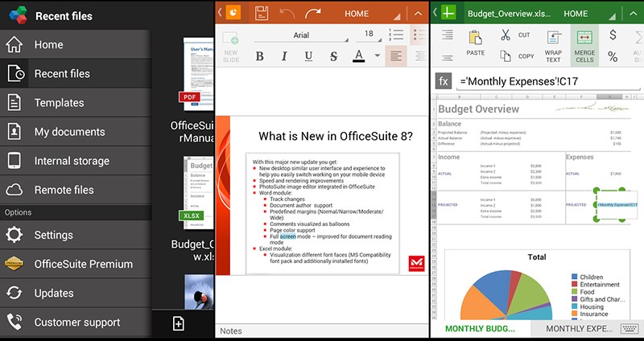Click the slide title What is New in OfficeSuite 8?

pos(336,136)
